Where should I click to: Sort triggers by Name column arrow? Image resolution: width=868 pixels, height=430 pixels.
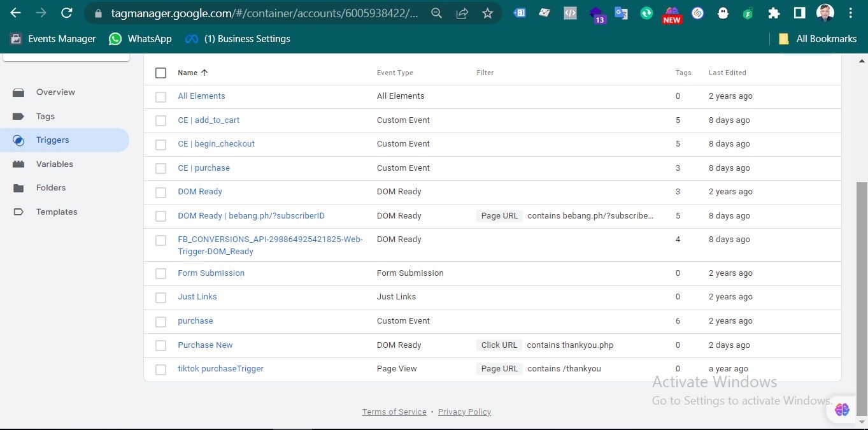click(x=204, y=73)
